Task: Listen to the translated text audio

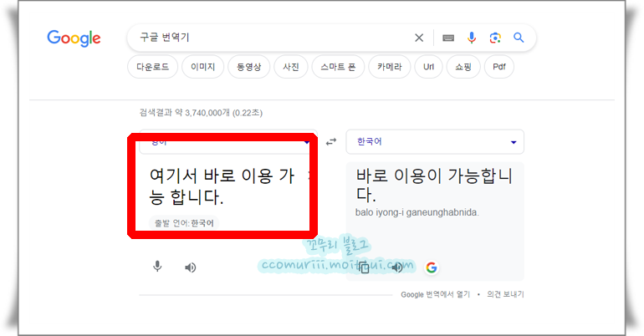Action: [x=396, y=268]
